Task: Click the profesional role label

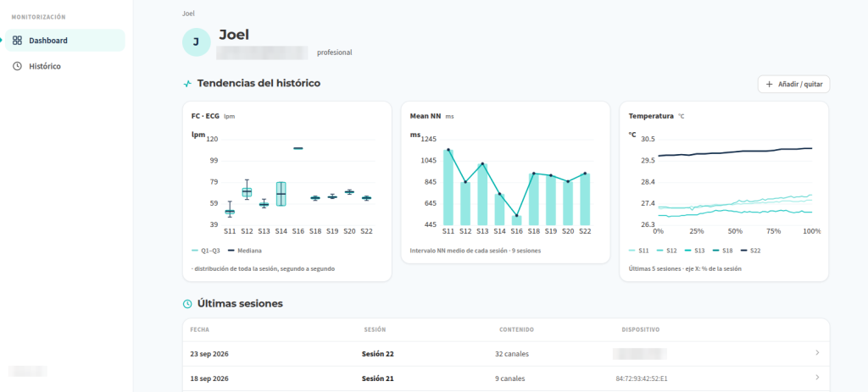Action: click(334, 52)
